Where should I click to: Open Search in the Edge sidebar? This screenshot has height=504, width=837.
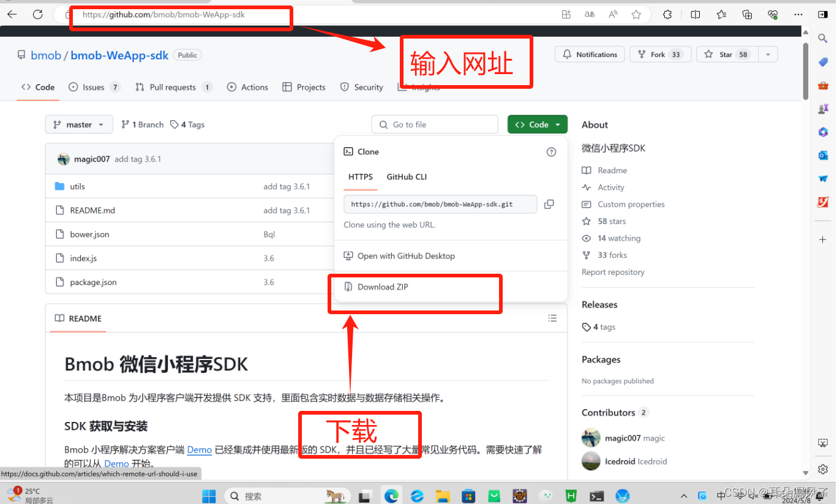[823, 39]
